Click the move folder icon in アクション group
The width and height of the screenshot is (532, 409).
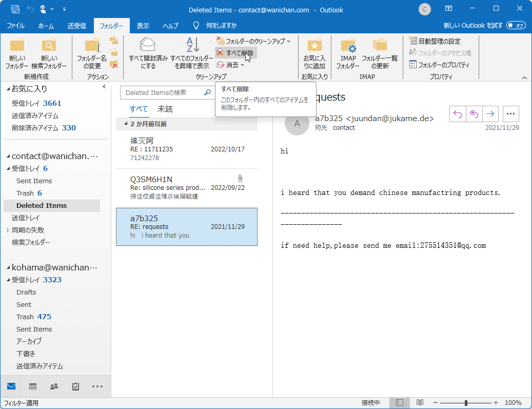pyautogui.click(x=114, y=53)
